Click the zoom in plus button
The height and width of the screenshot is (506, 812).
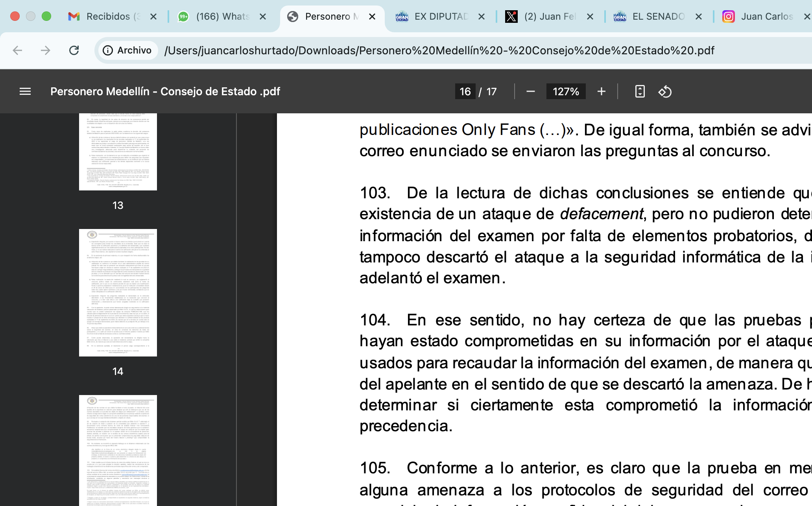[601, 92]
